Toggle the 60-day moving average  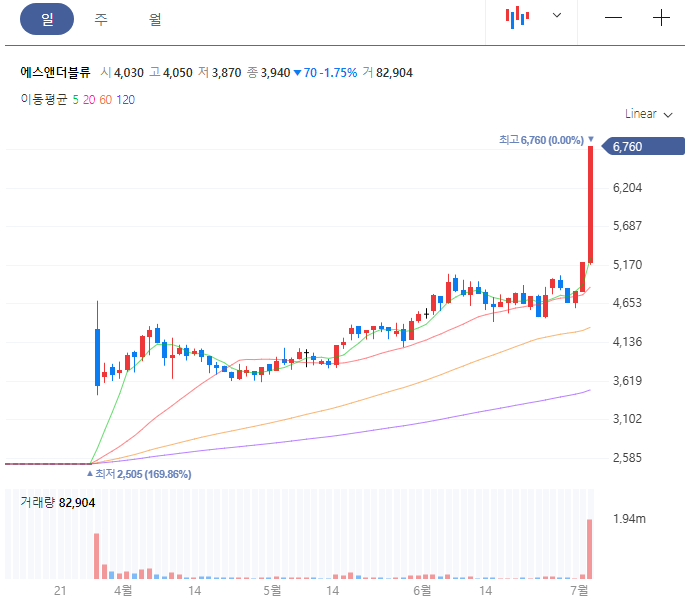click(x=106, y=100)
